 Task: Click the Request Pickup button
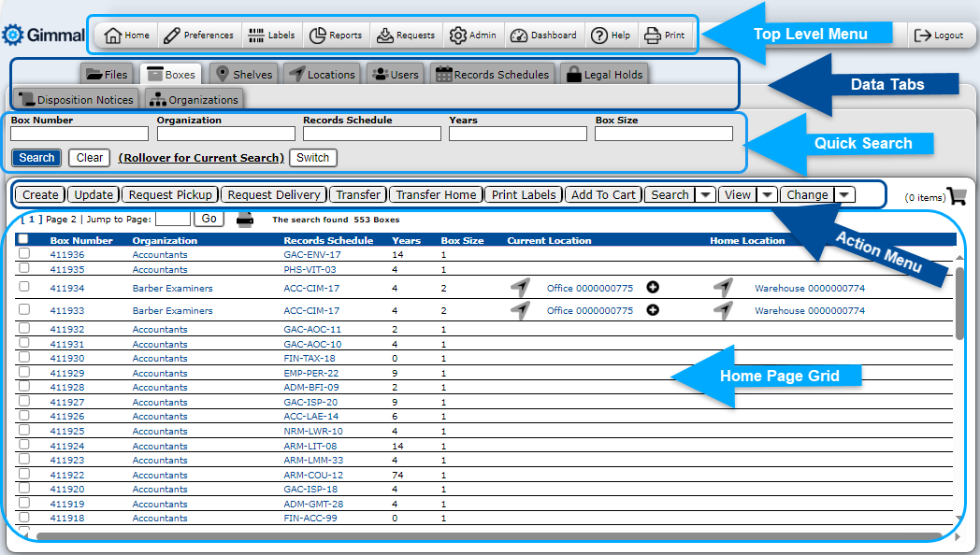tap(170, 195)
